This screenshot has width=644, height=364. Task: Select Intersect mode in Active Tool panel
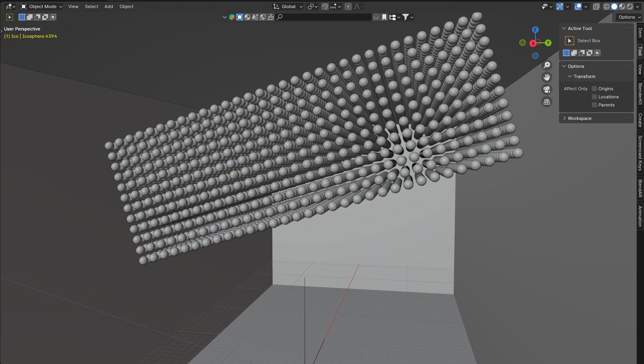click(x=597, y=53)
